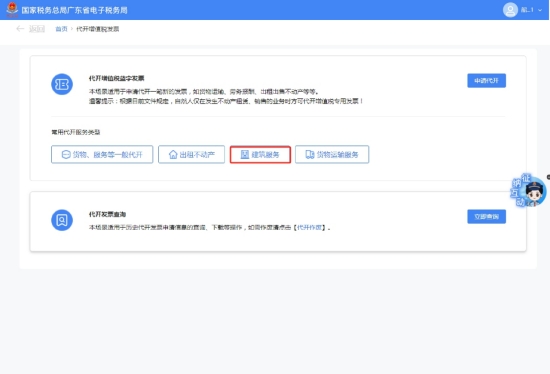
Task: Open the 代开作废 link
Action: (x=309, y=228)
